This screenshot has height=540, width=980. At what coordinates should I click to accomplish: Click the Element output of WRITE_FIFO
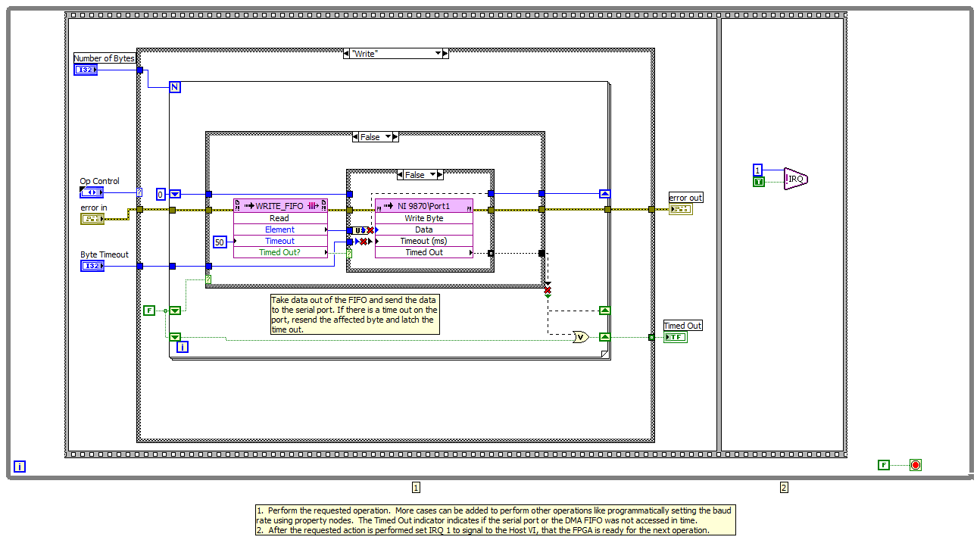click(x=280, y=229)
